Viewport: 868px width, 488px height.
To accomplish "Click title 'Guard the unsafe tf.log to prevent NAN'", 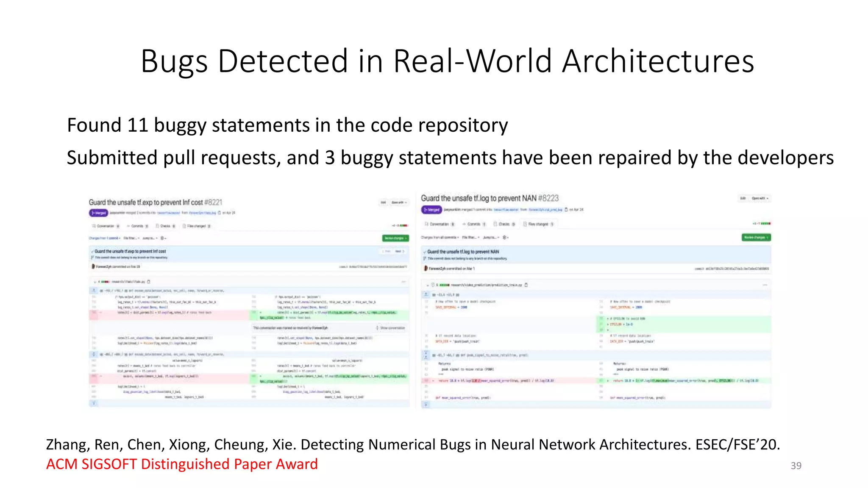I will (x=479, y=198).
